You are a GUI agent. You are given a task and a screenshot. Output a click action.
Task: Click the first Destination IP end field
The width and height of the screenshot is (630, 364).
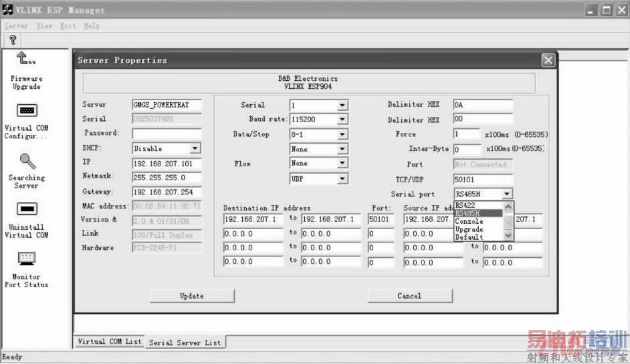click(x=331, y=219)
